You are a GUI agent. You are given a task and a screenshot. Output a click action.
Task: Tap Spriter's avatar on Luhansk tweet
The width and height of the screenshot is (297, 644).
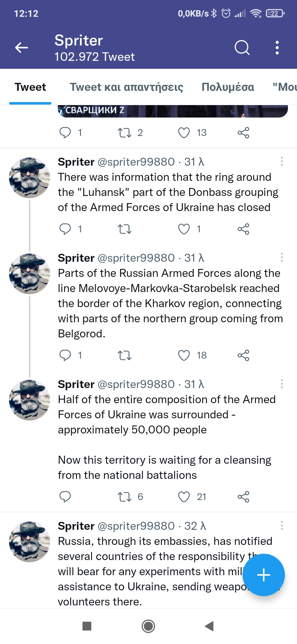[29, 178]
